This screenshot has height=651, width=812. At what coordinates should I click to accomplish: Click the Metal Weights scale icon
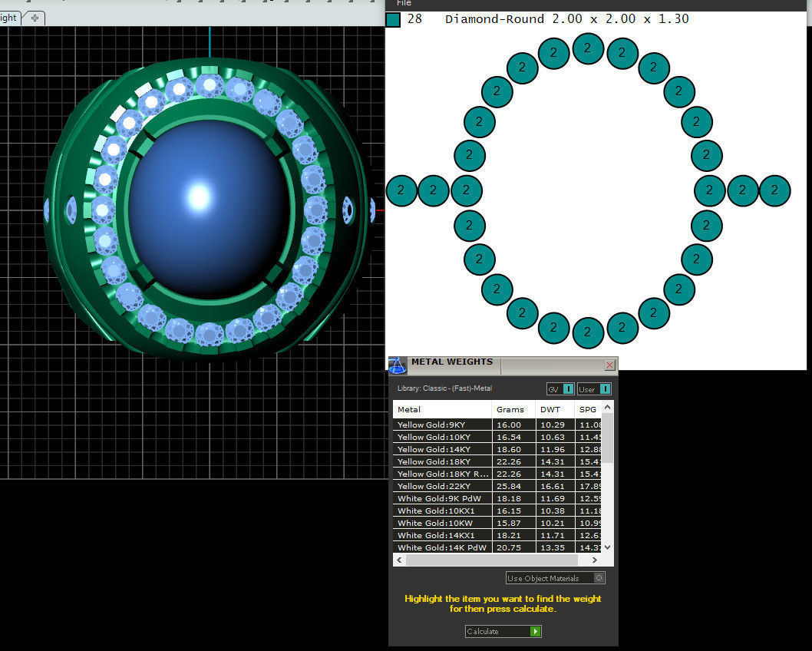pos(398,365)
